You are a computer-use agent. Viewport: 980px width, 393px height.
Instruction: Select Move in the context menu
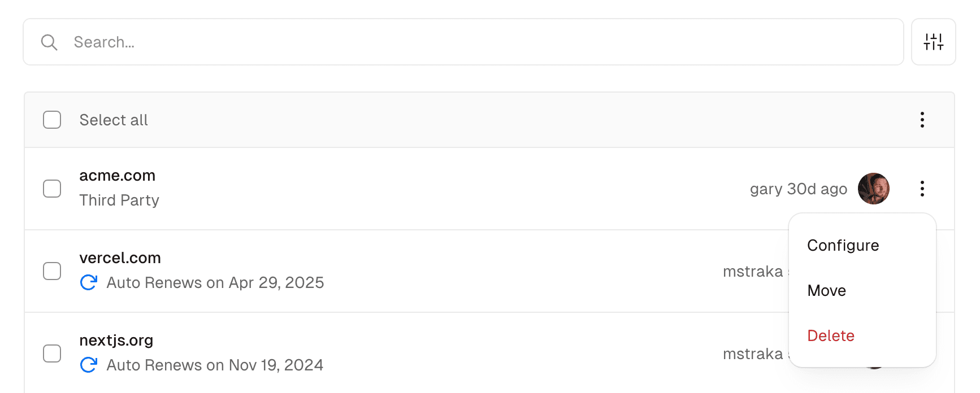tap(827, 290)
